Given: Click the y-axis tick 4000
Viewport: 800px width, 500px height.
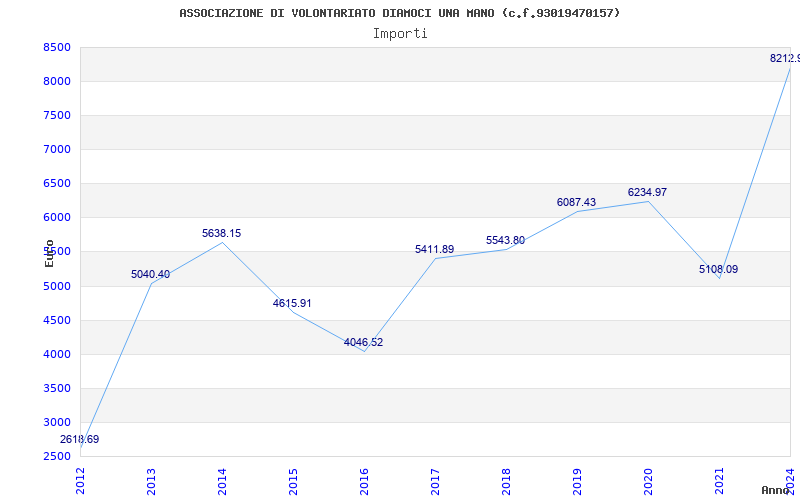Looking at the screenshot, I should 57,355.
